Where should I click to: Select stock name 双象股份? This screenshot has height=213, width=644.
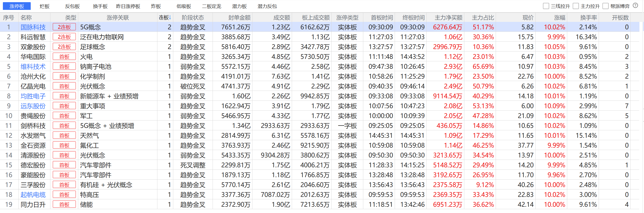pyautogui.click(x=33, y=47)
